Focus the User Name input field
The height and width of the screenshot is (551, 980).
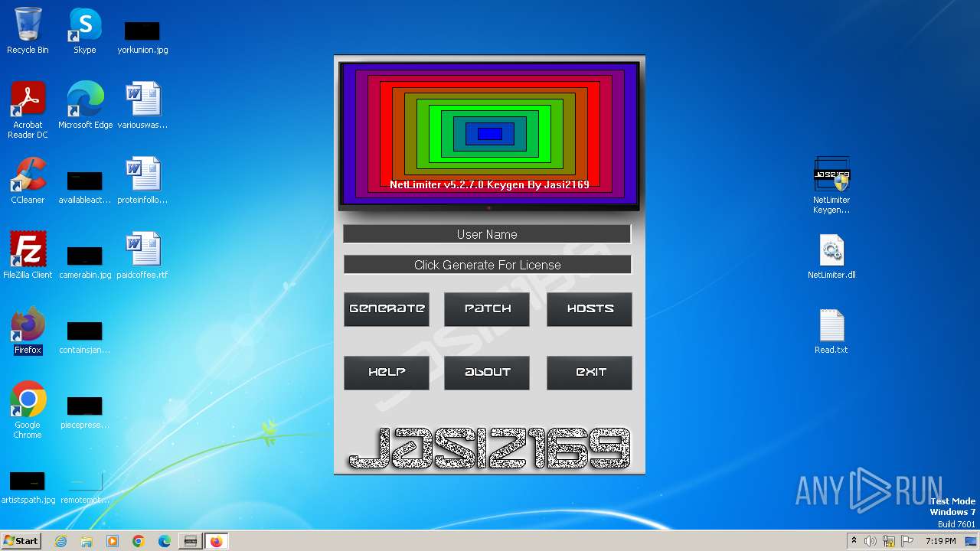pyautogui.click(x=487, y=234)
